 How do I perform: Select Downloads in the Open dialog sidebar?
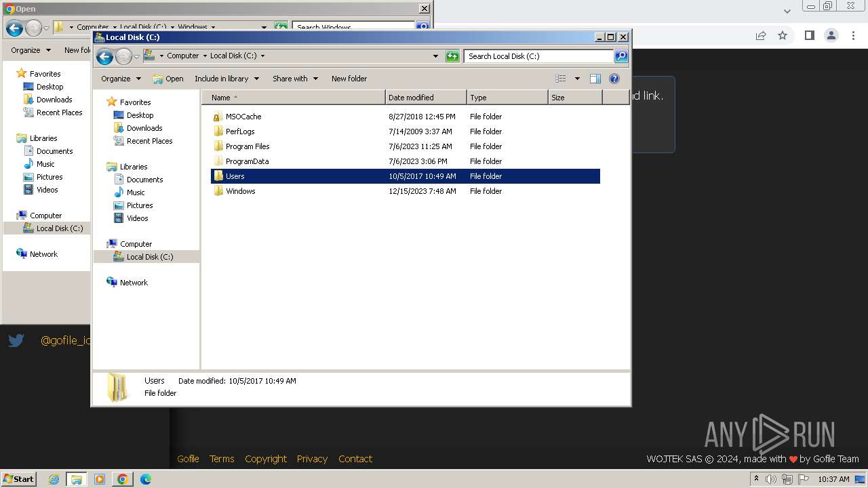point(54,100)
